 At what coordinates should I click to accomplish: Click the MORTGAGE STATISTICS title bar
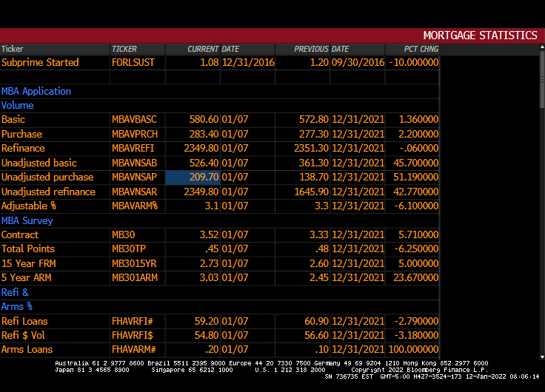(x=480, y=36)
